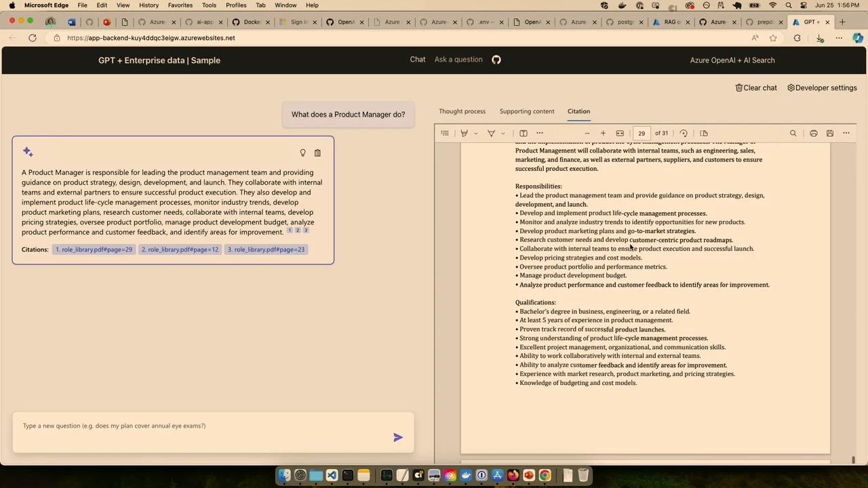Click the GitHub repository icon in header

[496, 60]
